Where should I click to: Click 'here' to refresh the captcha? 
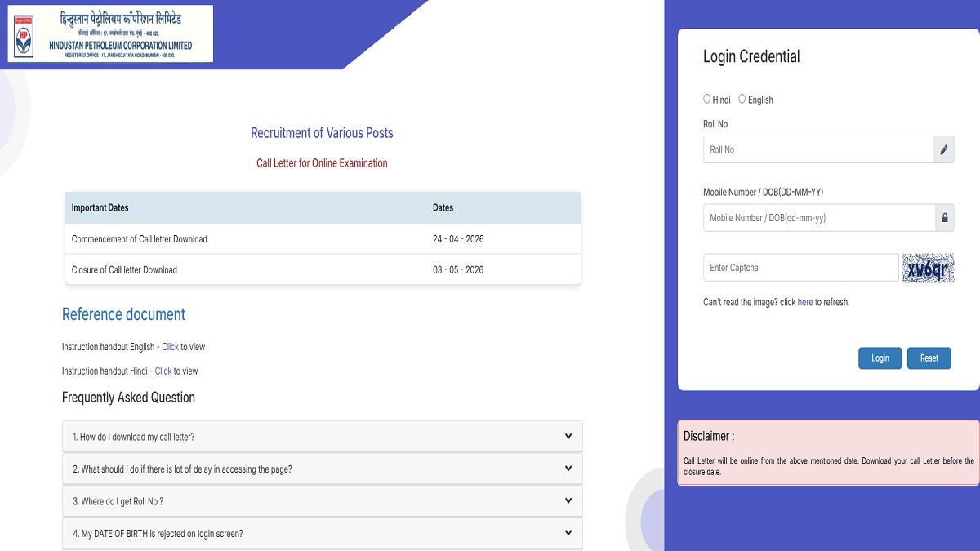pyautogui.click(x=804, y=302)
